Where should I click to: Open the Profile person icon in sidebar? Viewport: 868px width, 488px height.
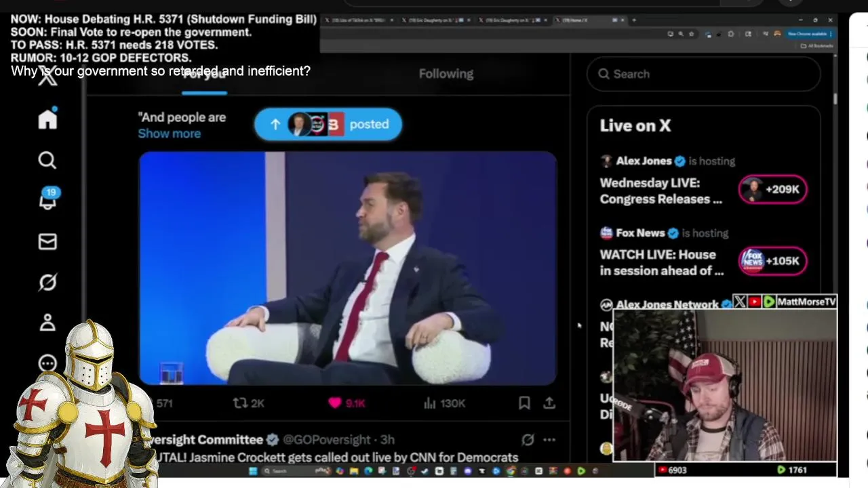click(47, 323)
